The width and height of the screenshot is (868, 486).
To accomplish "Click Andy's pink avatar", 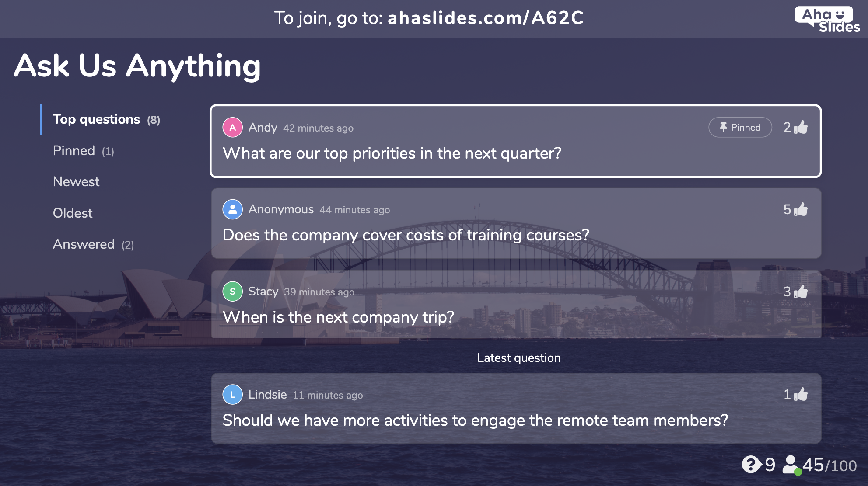I will tap(233, 128).
